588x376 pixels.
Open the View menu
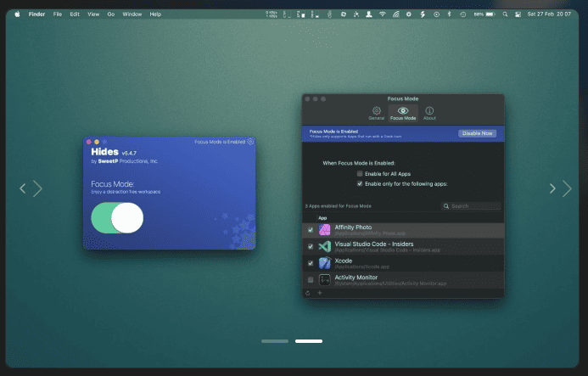point(93,14)
